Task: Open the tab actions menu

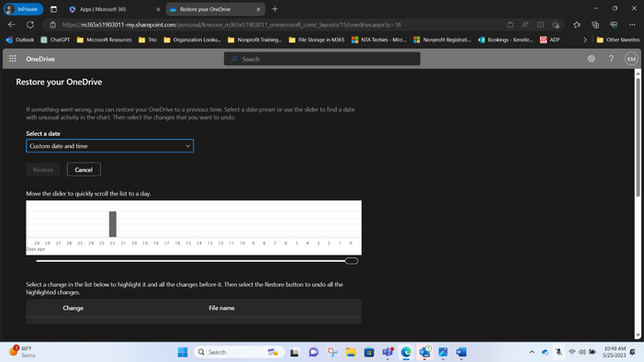Action: tap(53, 9)
